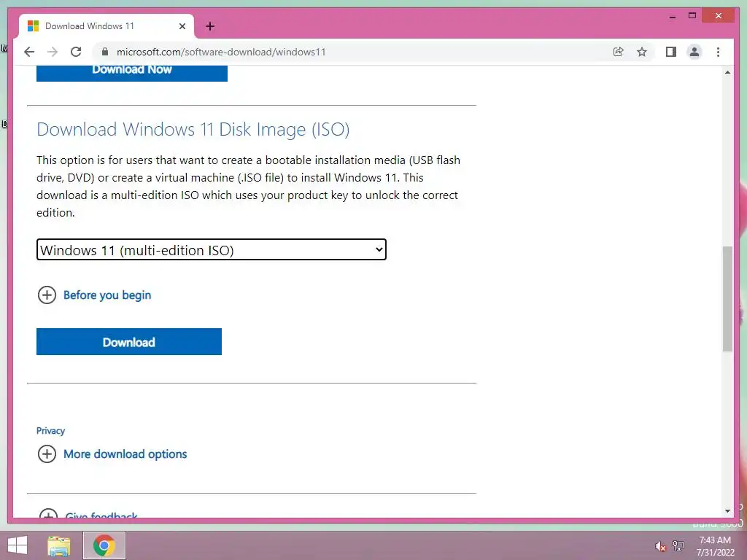Click the address bar URL
The height and width of the screenshot is (560, 747).
coord(221,52)
